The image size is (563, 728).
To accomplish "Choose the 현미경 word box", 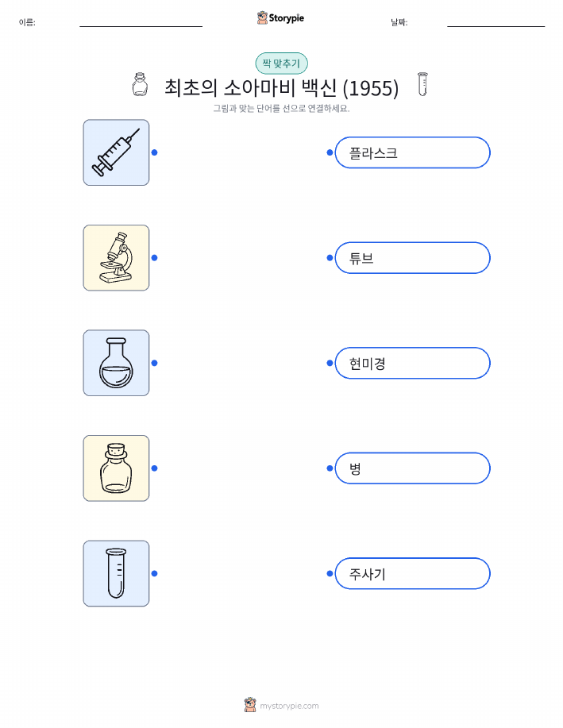I will 412,363.
